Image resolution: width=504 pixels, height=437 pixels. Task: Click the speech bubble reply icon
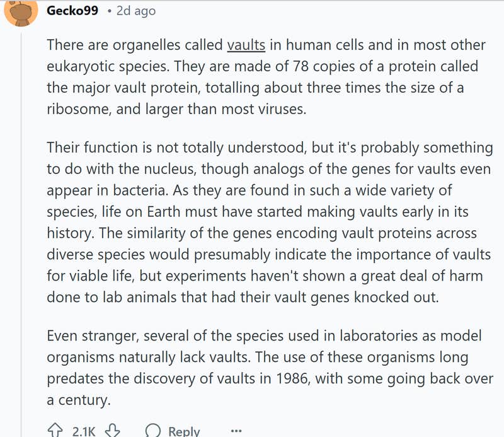[153, 430]
